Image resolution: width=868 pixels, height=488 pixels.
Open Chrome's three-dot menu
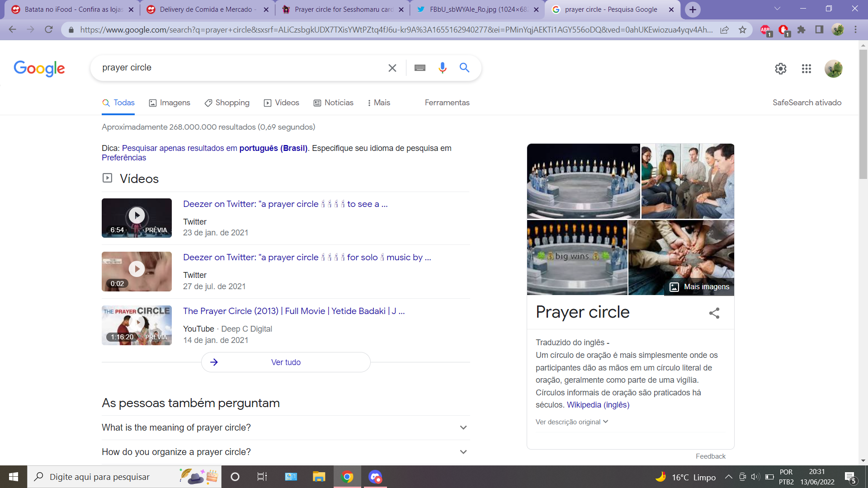coord(855,30)
